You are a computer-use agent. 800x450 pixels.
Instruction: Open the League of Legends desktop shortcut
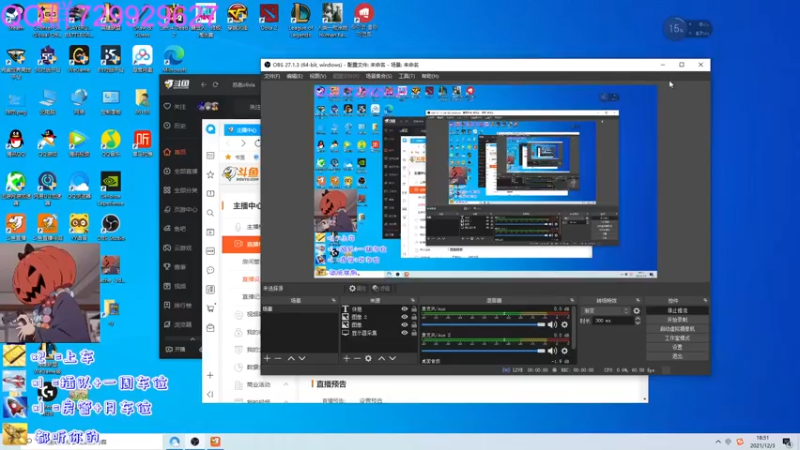[301, 20]
